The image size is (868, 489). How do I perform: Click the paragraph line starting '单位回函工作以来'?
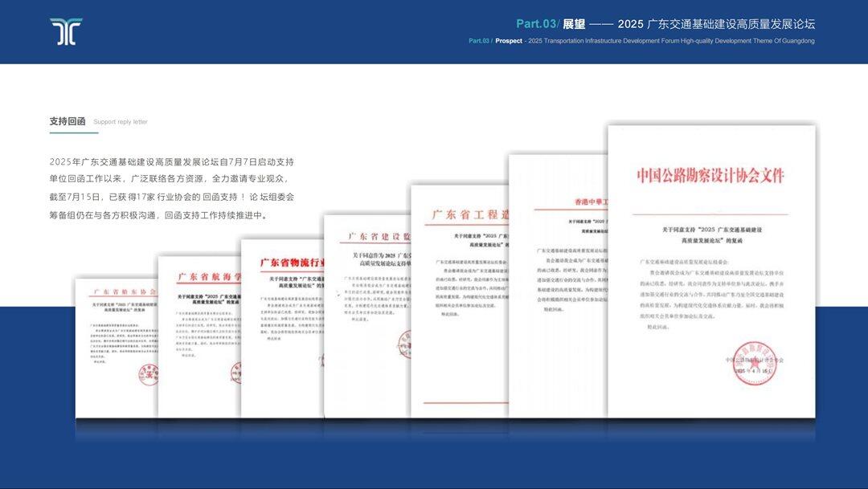pyautogui.click(x=169, y=179)
